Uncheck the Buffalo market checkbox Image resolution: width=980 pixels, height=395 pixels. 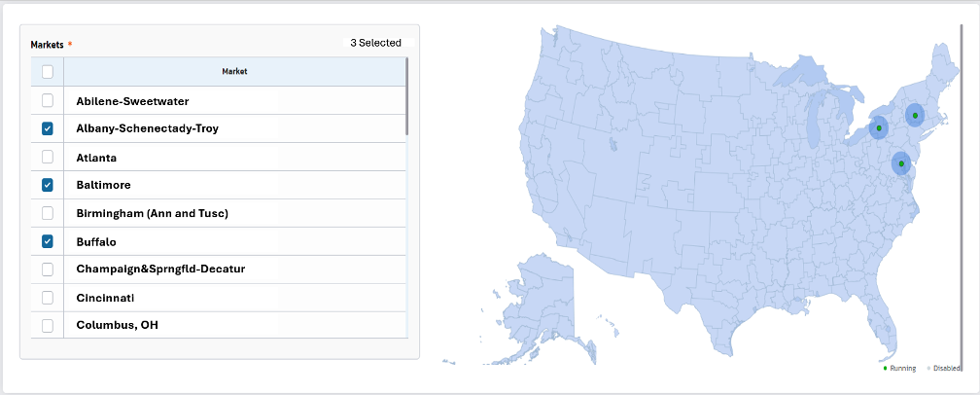[47, 241]
